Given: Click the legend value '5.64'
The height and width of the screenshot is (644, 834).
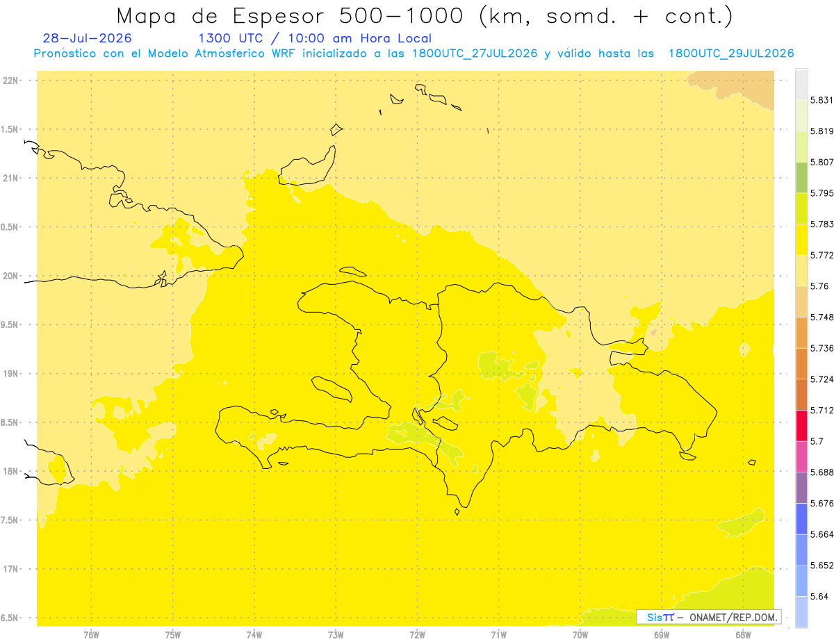Looking at the screenshot, I should pyautogui.click(x=819, y=596).
